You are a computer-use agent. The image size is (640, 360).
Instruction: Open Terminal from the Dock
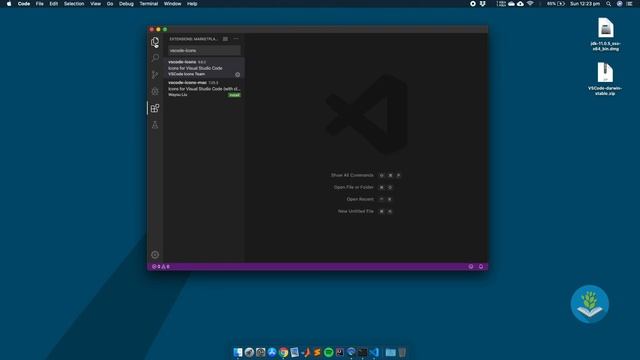tap(362, 352)
